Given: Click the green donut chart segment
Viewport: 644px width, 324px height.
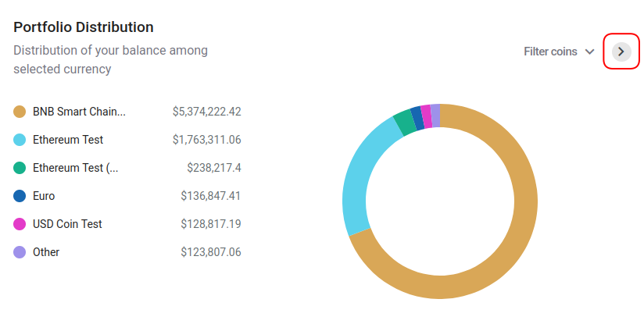Looking at the screenshot, I should 402,122.
